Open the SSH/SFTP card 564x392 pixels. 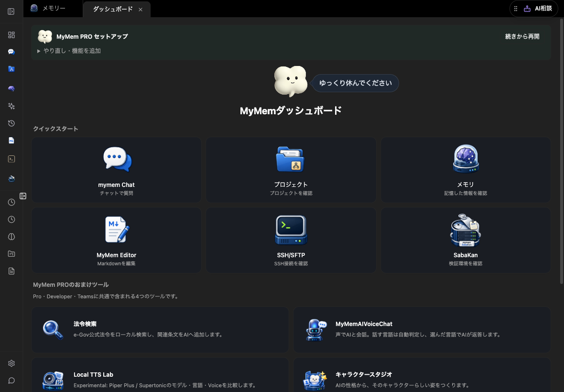291,240
